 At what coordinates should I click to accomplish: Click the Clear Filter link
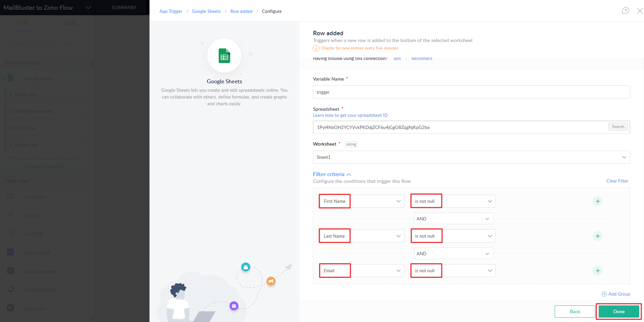[617, 181]
